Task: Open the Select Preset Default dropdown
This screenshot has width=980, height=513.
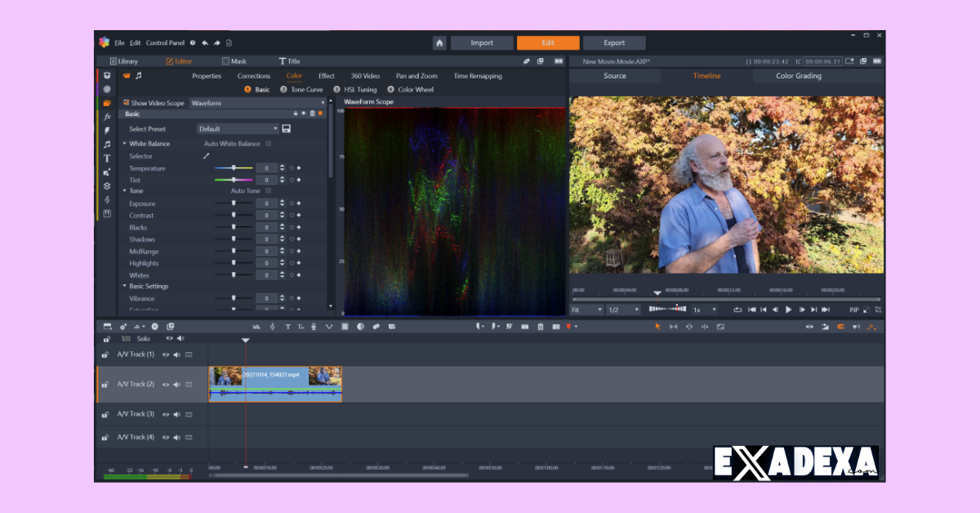Action: (x=238, y=129)
